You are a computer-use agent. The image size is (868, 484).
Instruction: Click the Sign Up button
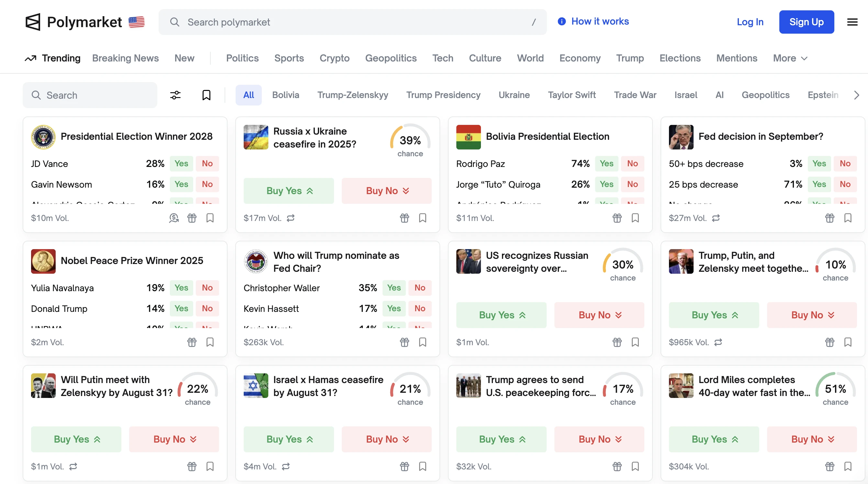(x=806, y=22)
